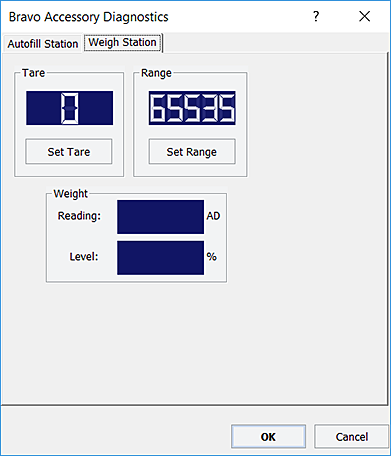
Task: Click the Tare value display showing 0
Action: click(x=70, y=108)
